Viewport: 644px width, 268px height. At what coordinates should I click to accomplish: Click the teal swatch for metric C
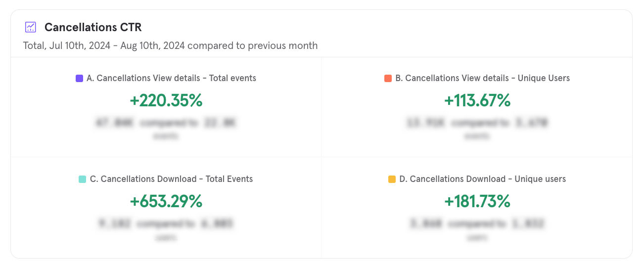click(x=83, y=179)
